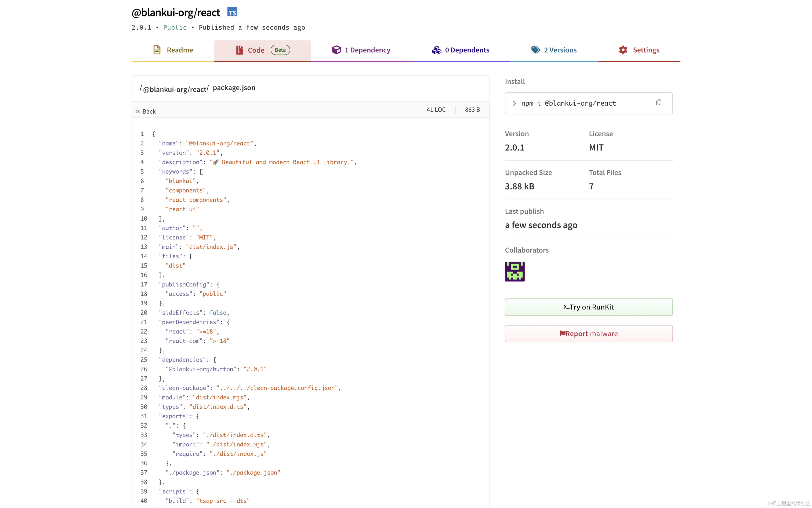Click the Dependents boxes icon

click(437, 50)
